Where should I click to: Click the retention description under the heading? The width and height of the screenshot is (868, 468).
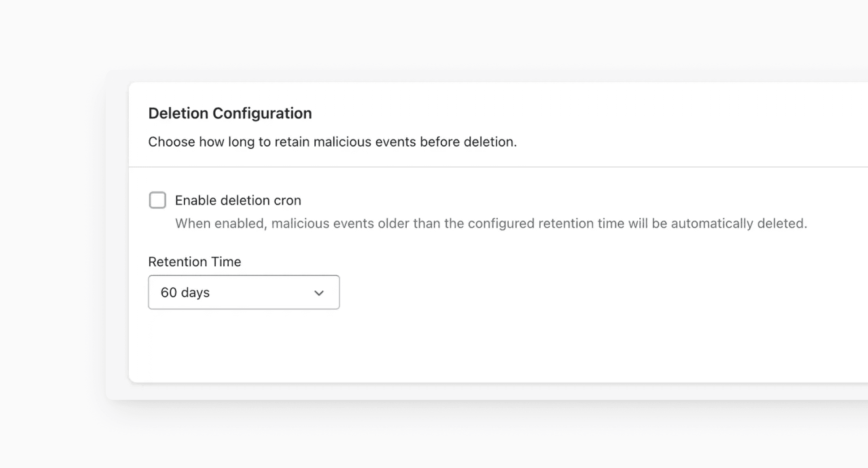pos(332,142)
